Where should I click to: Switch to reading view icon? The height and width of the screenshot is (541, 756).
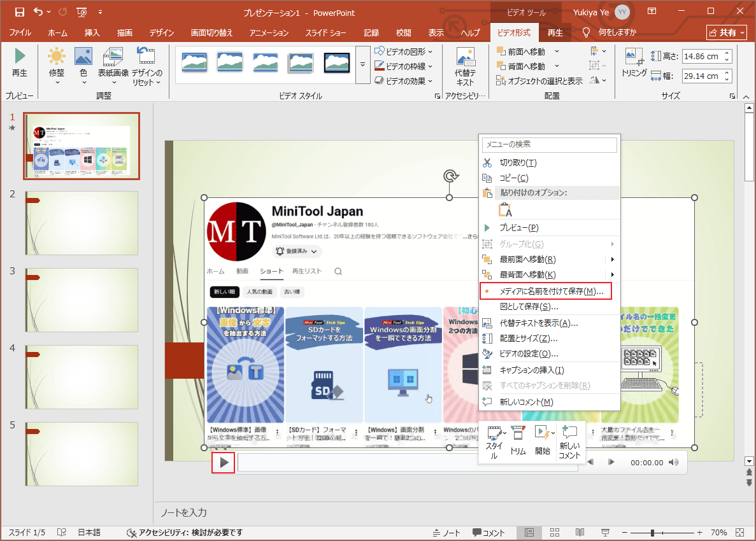coord(580,532)
